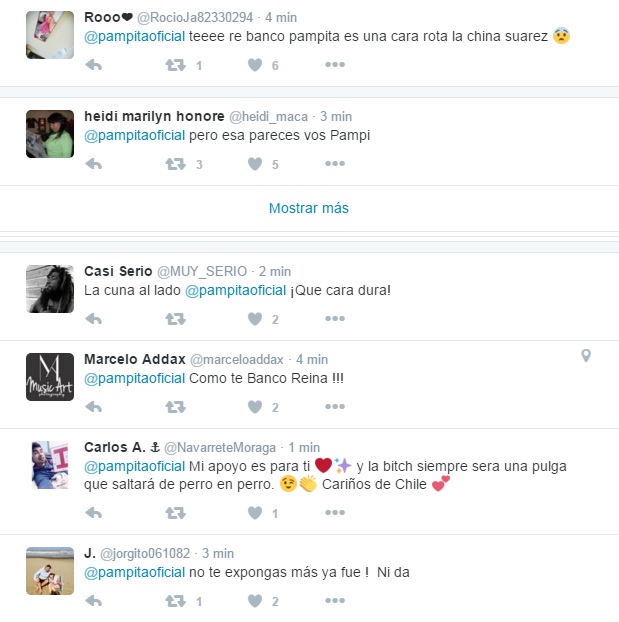
Task: Reply to Marcelo Addax's tweet
Action: click(x=94, y=407)
